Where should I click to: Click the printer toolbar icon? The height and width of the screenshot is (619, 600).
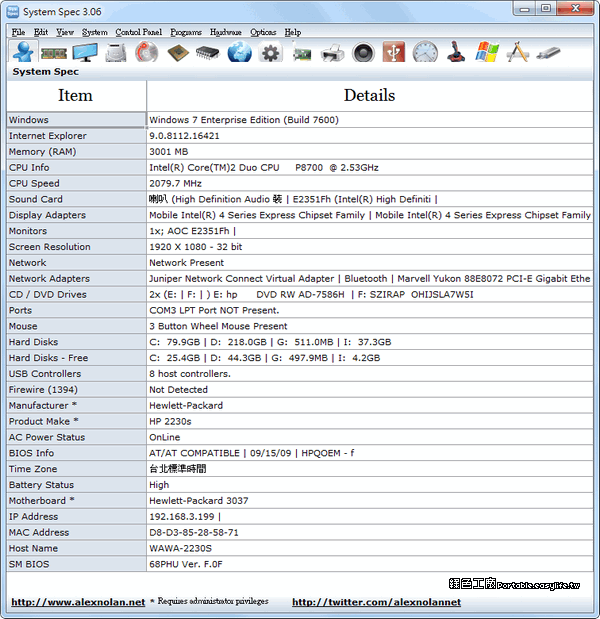pos(332,53)
